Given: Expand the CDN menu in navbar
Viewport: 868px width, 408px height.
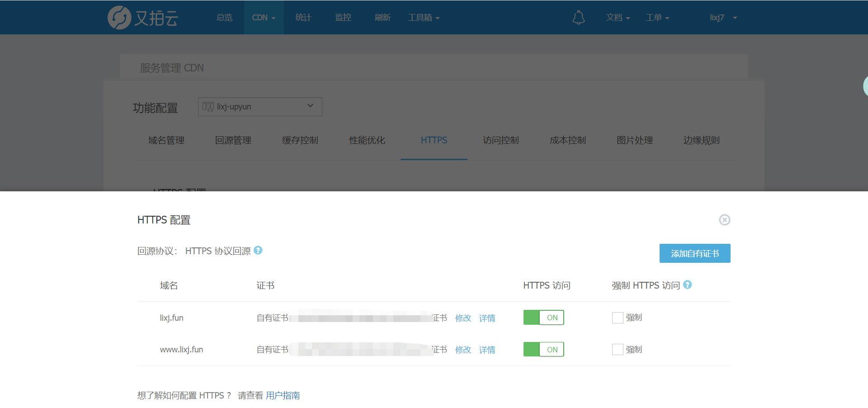Looking at the screenshot, I should pos(264,18).
